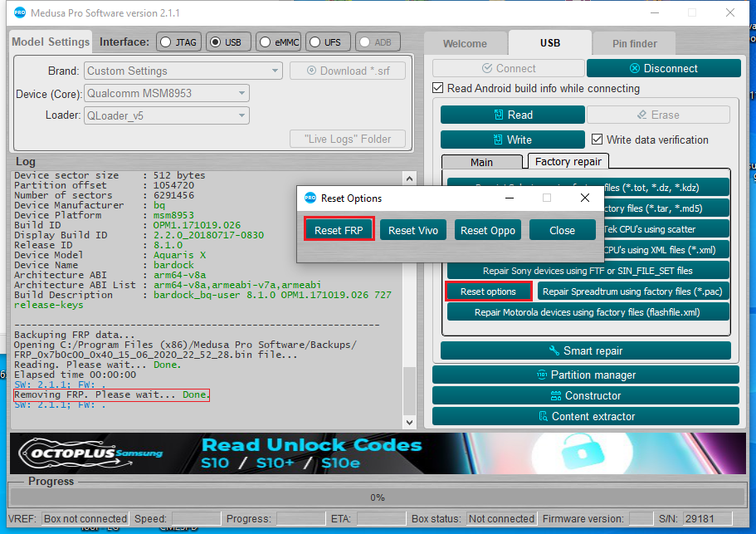Close the Reset Options dialog with X
Viewport: 756px width, 534px height.
(x=585, y=198)
